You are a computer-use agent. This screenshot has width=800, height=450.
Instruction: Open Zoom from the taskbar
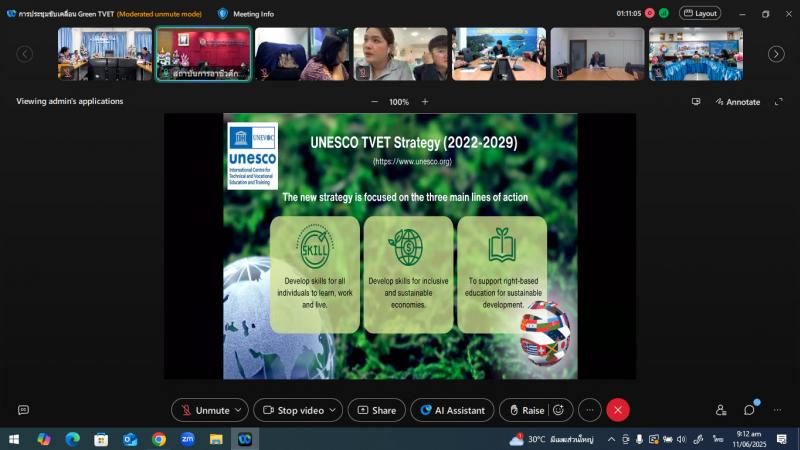(188, 439)
